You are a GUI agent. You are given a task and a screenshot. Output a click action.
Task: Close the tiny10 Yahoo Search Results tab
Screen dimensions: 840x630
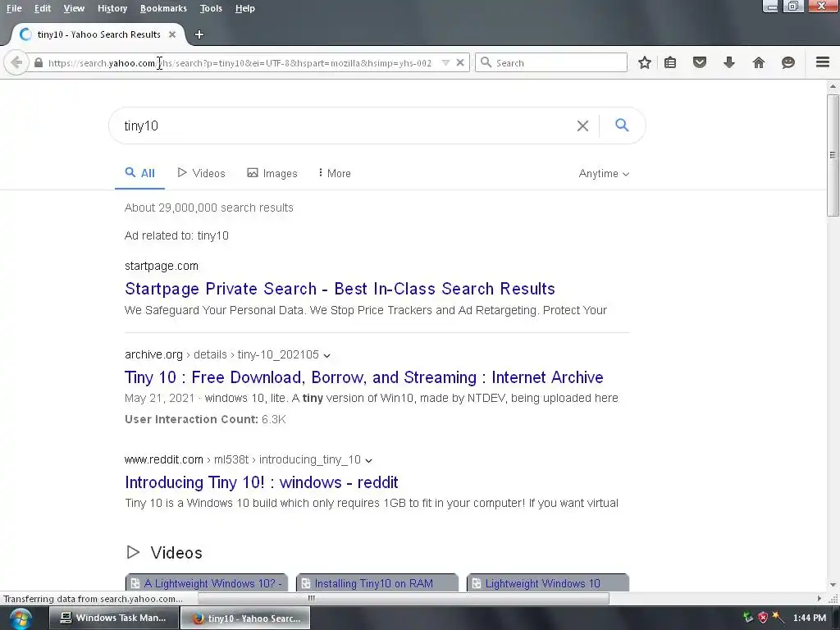(x=172, y=34)
